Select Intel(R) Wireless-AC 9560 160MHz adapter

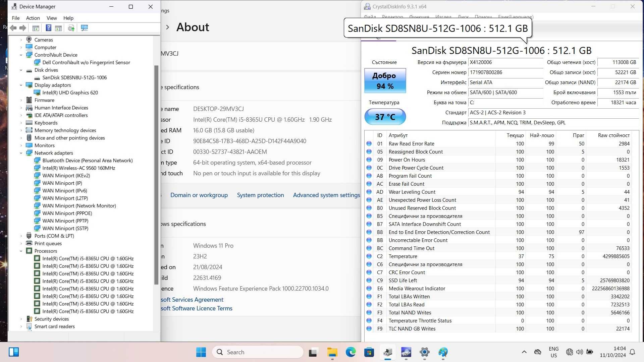click(79, 168)
